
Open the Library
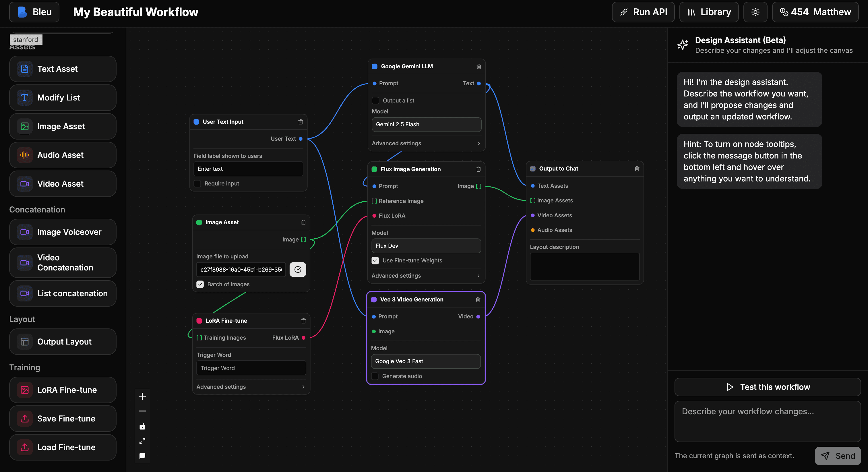(709, 12)
